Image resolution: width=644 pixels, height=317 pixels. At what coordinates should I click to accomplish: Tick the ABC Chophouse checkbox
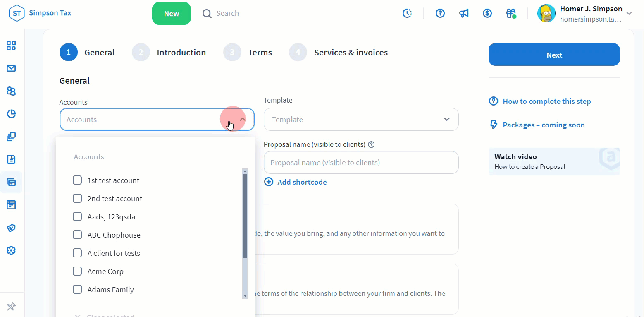point(77,235)
